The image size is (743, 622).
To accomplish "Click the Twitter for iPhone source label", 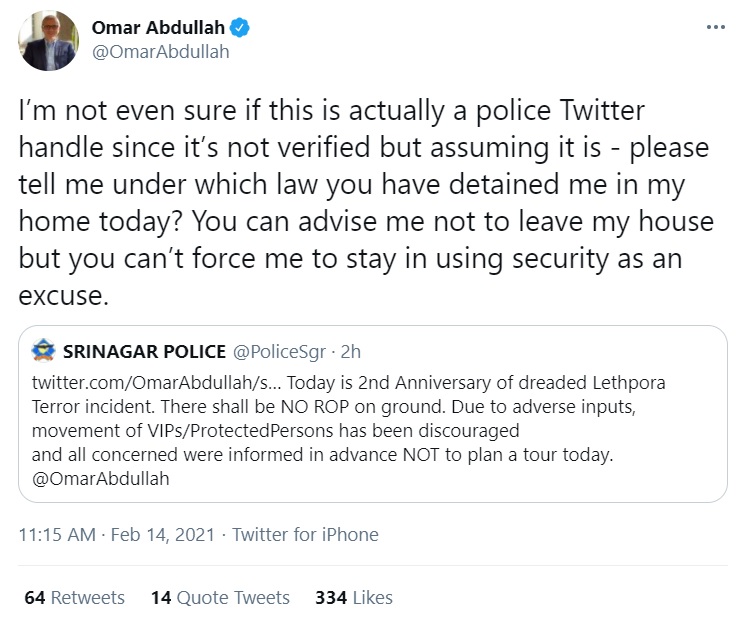I will (305, 534).
